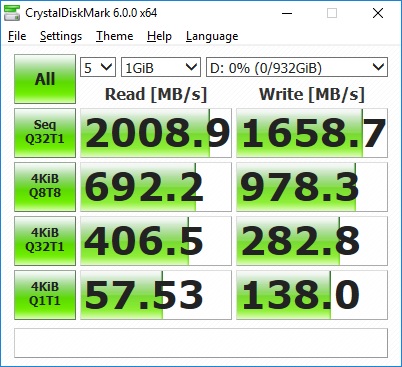Expand the D: drive selection dropdown
Screen dimensions: 402x367
click(297, 67)
